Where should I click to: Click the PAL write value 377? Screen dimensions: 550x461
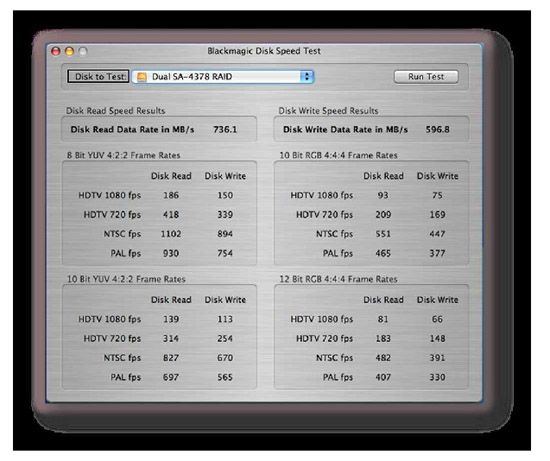[x=437, y=253]
